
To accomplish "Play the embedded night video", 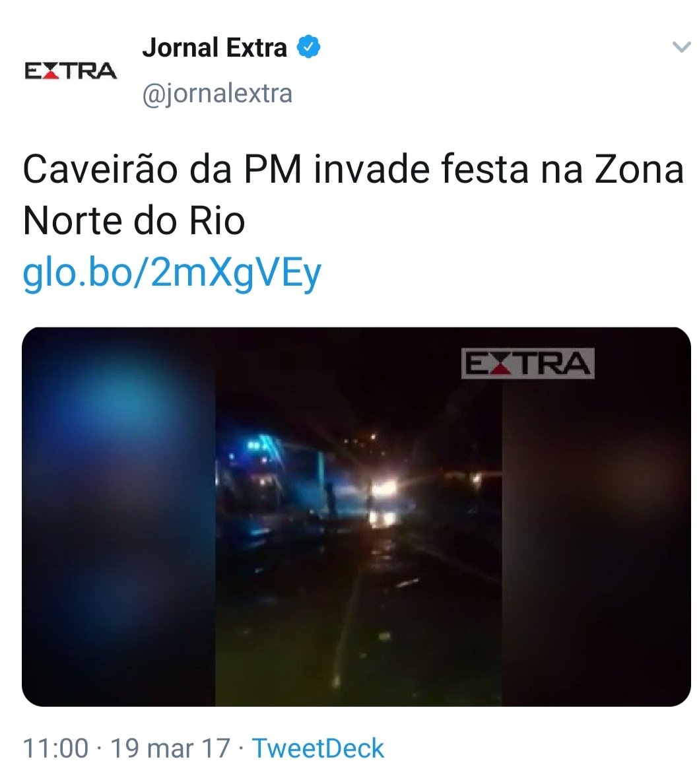I will [356, 517].
